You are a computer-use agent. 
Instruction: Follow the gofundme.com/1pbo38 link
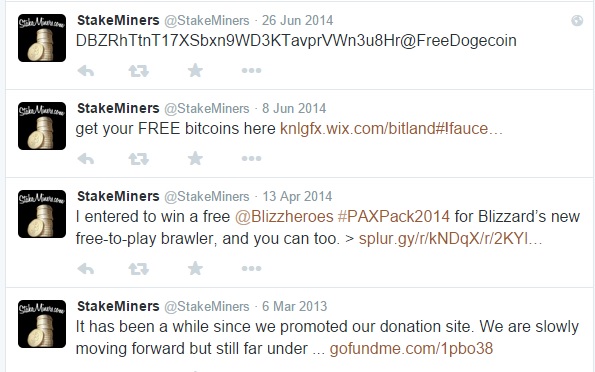(411, 348)
